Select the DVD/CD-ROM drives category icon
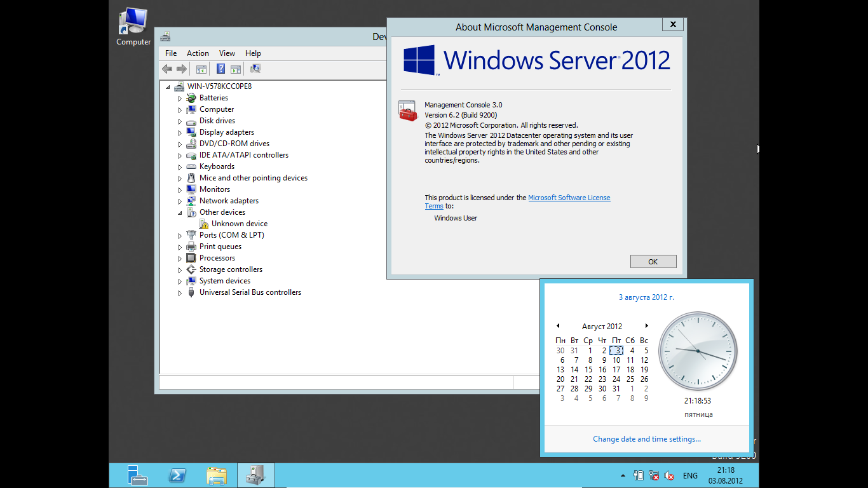Viewport: 868px width, 488px height. [191, 144]
